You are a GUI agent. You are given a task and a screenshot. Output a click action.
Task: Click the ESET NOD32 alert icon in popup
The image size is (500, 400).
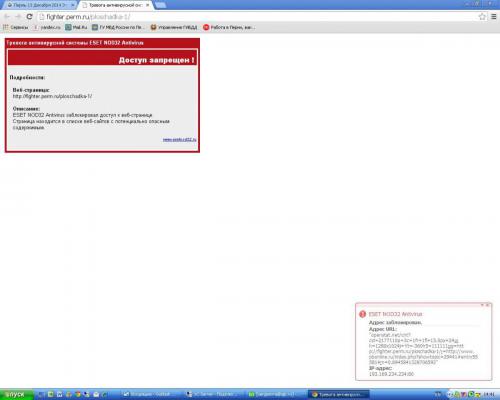[362, 314]
